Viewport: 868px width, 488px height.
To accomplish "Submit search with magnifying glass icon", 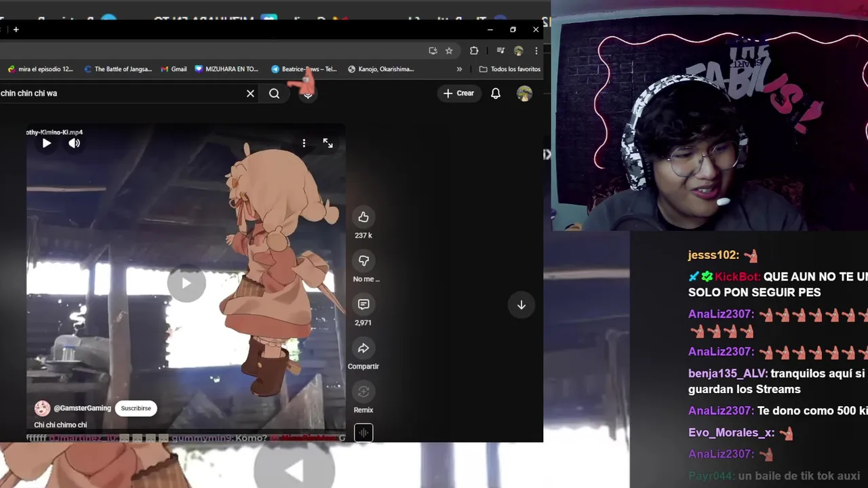I will [274, 94].
